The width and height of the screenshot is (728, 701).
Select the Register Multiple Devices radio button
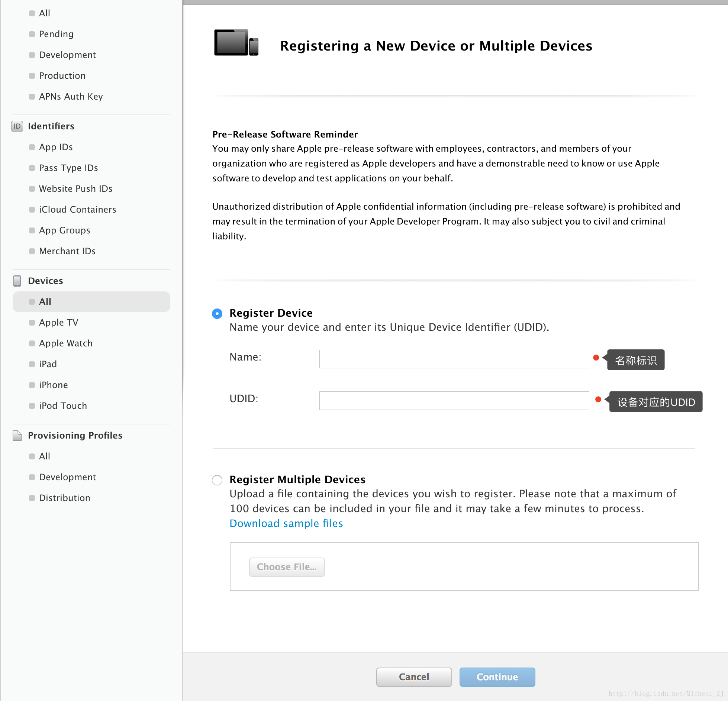pyautogui.click(x=216, y=479)
